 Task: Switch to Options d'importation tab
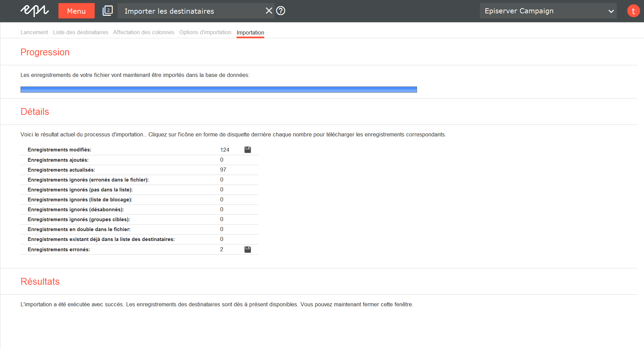(205, 32)
